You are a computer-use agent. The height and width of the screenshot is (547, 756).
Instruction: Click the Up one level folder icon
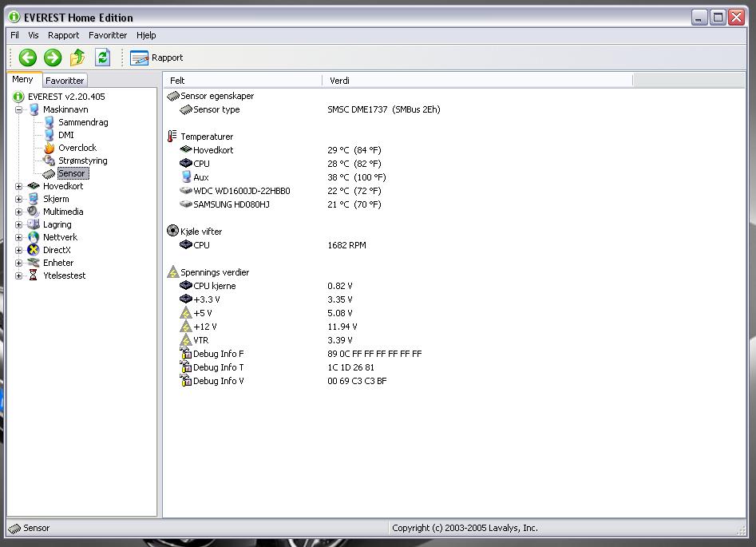pyautogui.click(x=77, y=57)
